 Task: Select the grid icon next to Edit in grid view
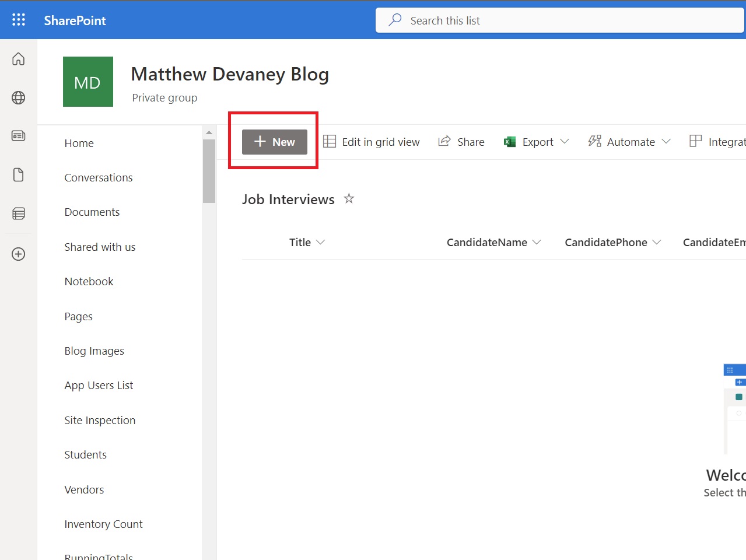pos(330,141)
